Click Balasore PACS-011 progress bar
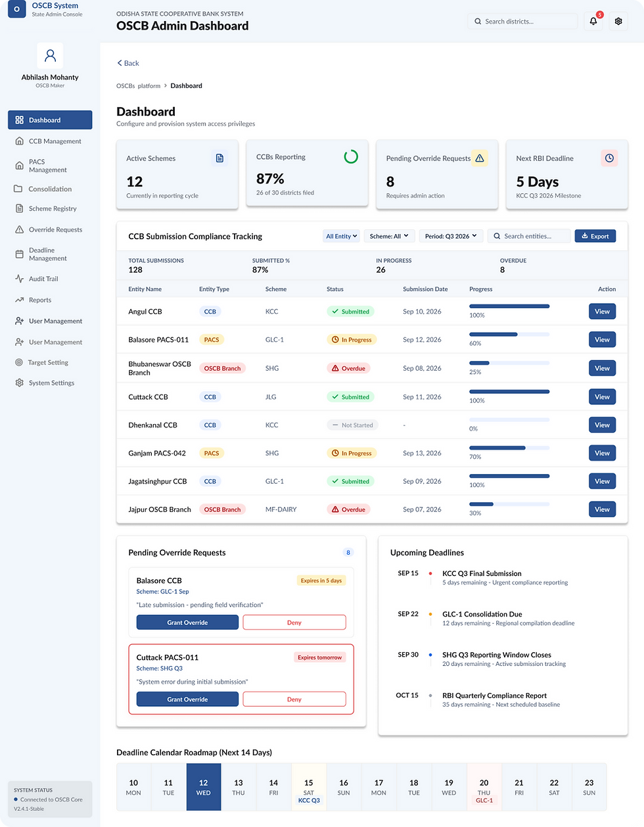This screenshot has width=644, height=827. [509, 335]
